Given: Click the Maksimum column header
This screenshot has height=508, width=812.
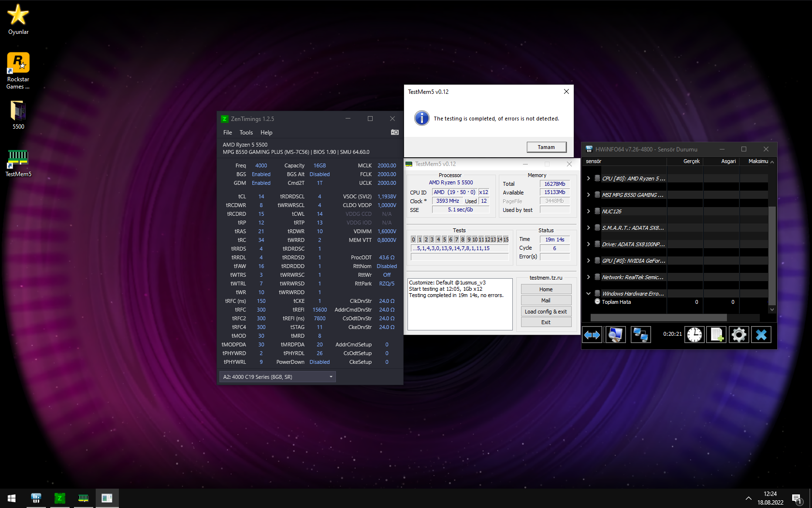Looking at the screenshot, I should pyautogui.click(x=758, y=162).
